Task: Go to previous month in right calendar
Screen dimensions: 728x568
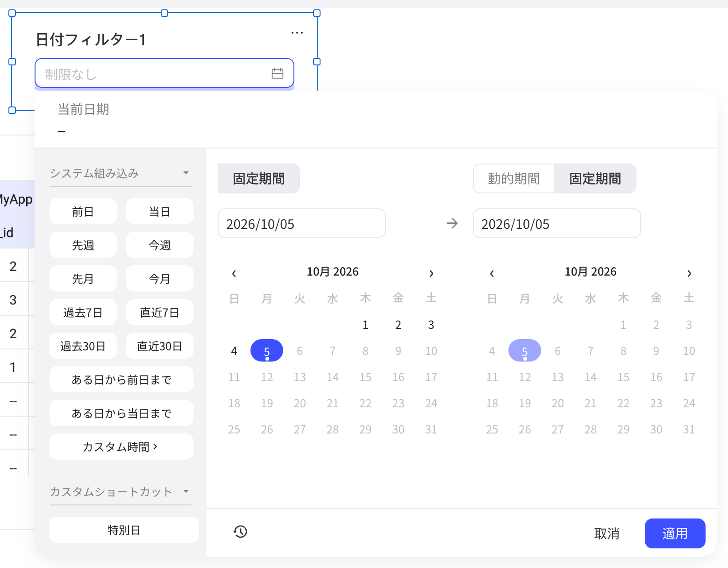Action: tap(492, 273)
